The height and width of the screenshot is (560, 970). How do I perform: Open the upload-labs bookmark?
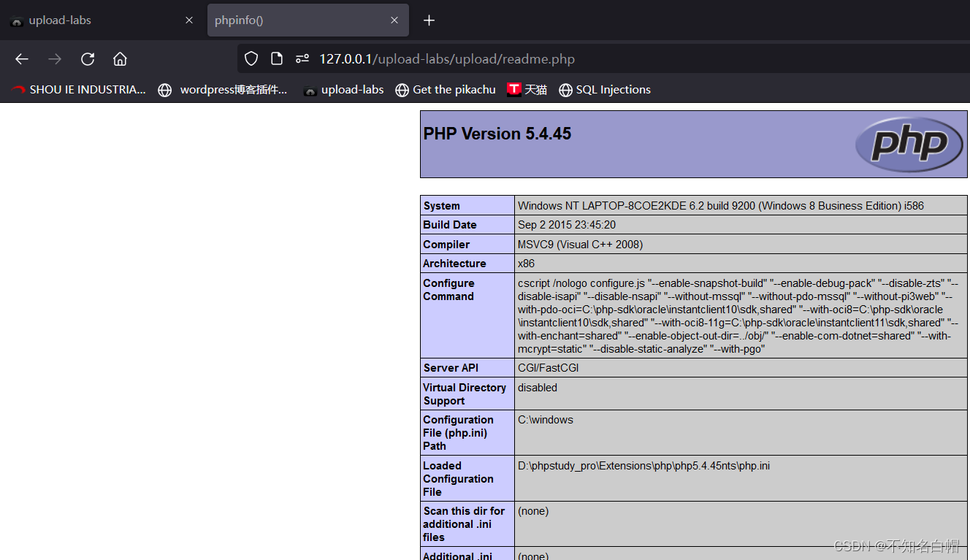343,89
